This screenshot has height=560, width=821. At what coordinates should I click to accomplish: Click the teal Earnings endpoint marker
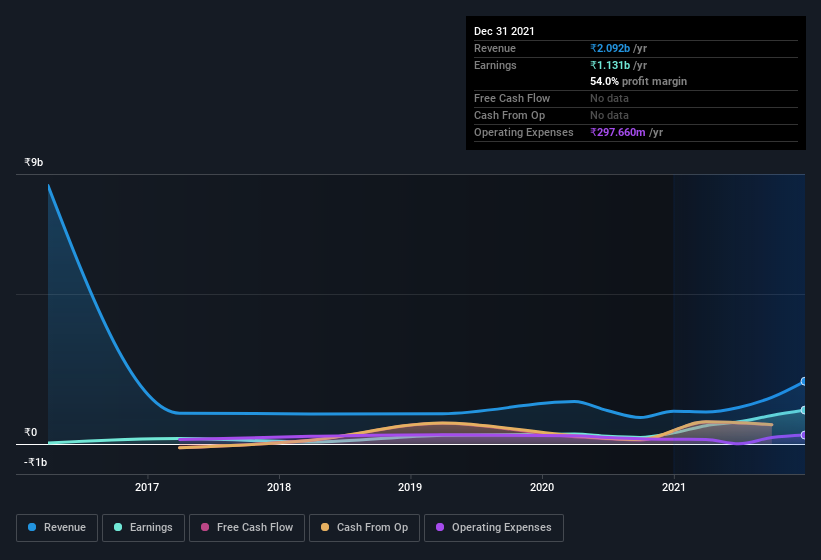point(804,410)
